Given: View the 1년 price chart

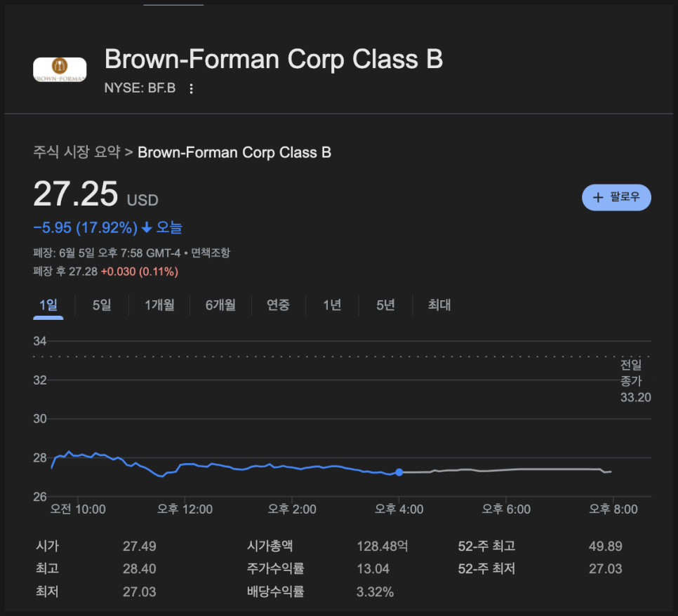Looking at the screenshot, I should [332, 305].
